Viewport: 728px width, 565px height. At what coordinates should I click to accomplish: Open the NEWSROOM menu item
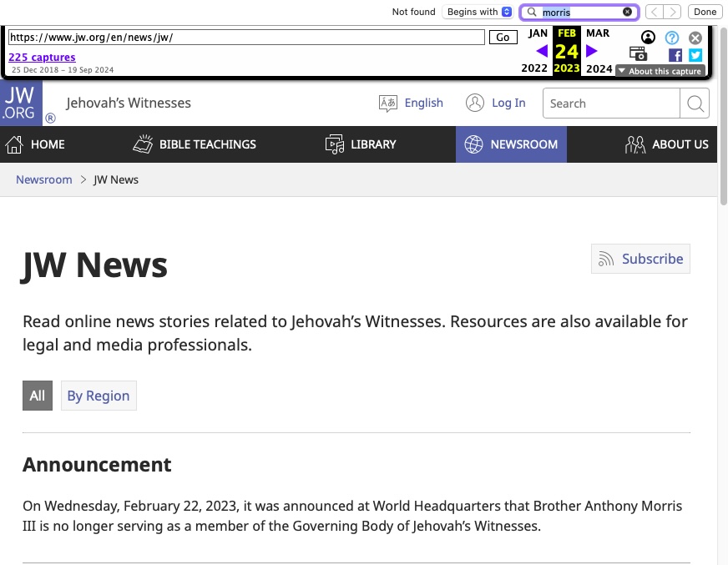click(x=511, y=144)
